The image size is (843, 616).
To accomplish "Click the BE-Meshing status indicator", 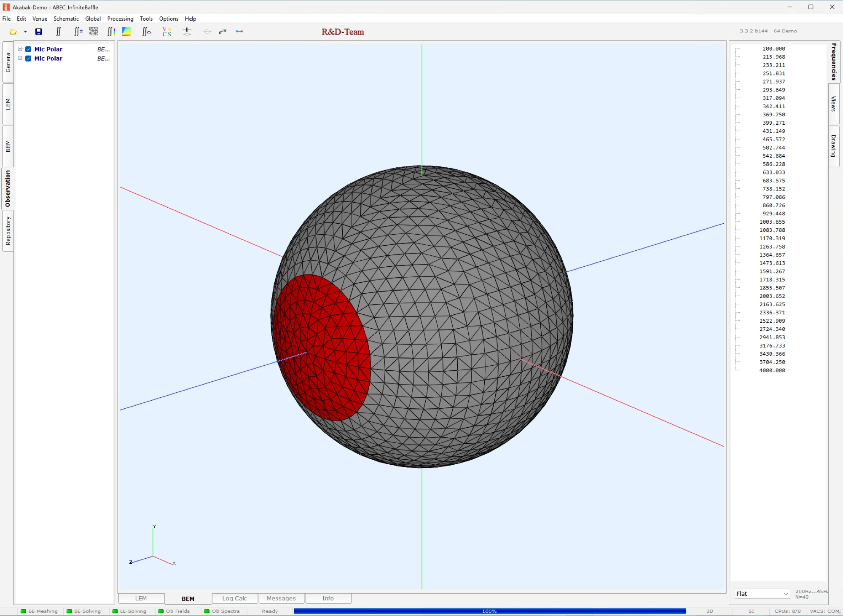I will pos(39,611).
